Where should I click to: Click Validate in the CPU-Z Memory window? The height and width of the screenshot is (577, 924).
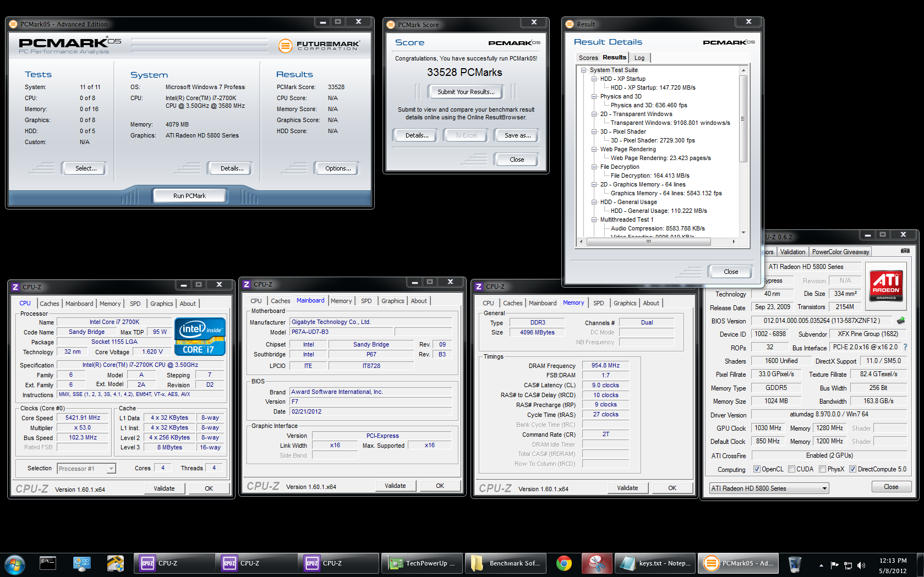click(627, 488)
